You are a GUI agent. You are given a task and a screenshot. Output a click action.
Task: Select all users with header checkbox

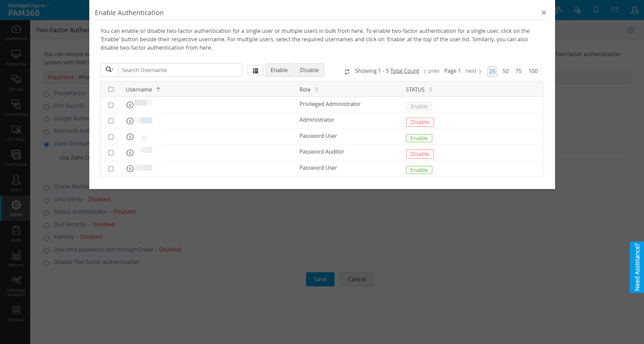point(111,90)
